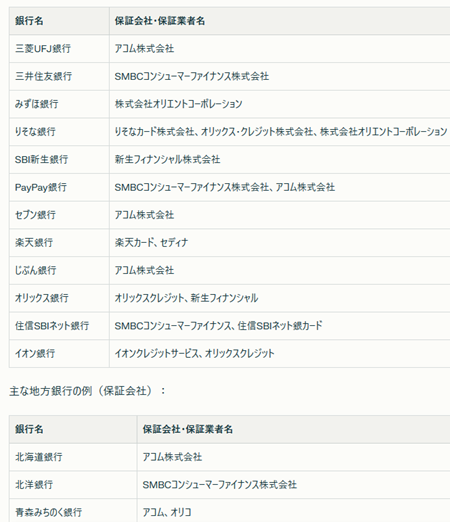450x522 pixels.
Task: Click the guarantor cell in the 住信SBIネット銀行 row
Action: [x=280, y=326]
